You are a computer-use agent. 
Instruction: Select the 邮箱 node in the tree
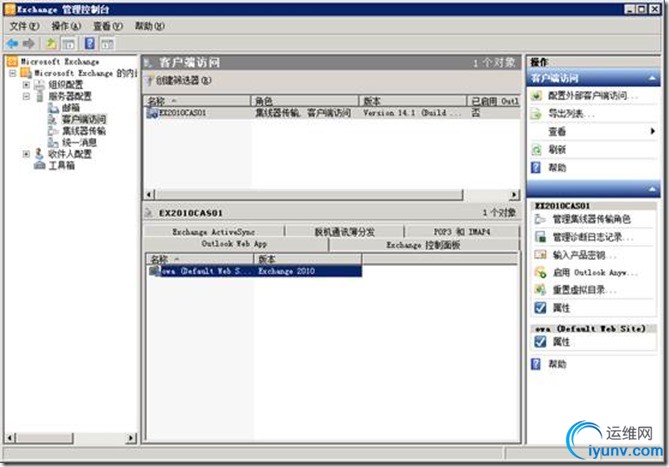71,108
